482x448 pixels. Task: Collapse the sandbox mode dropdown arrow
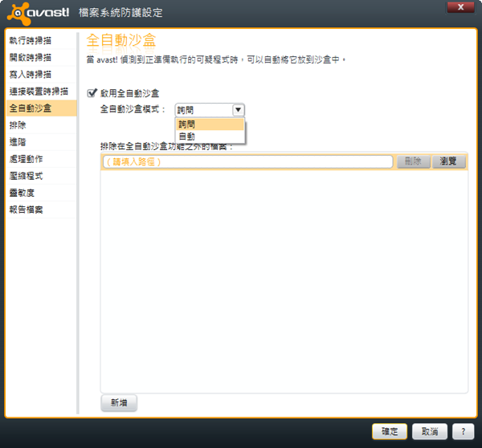pos(239,110)
